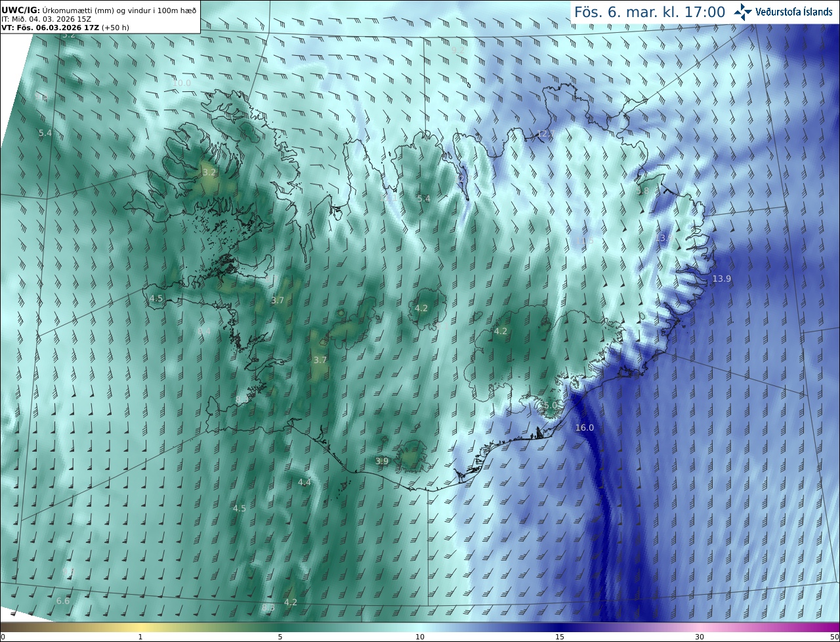Click the color scale tick label 0
Screen dimensions: 840x642
(3, 637)
